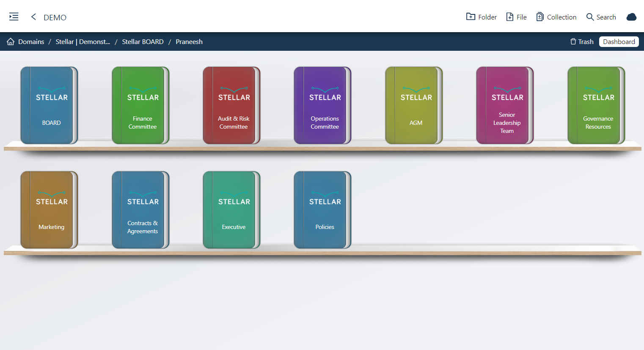Screen dimensions: 644x350
Task: Open the Audit & Risk Committee binder
Action: click(231, 105)
